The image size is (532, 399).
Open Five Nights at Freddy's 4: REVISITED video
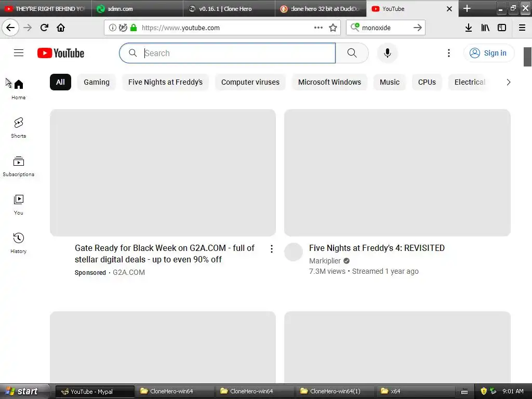pyautogui.click(x=377, y=248)
